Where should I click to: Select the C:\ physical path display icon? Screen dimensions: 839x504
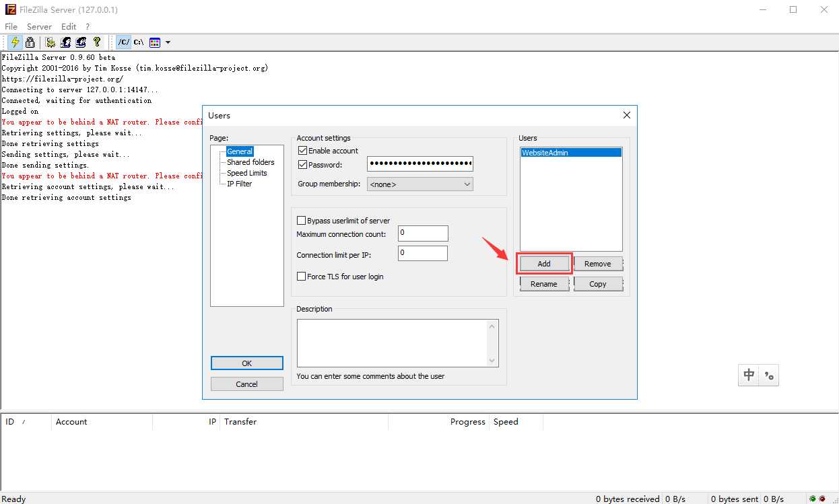tap(139, 42)
